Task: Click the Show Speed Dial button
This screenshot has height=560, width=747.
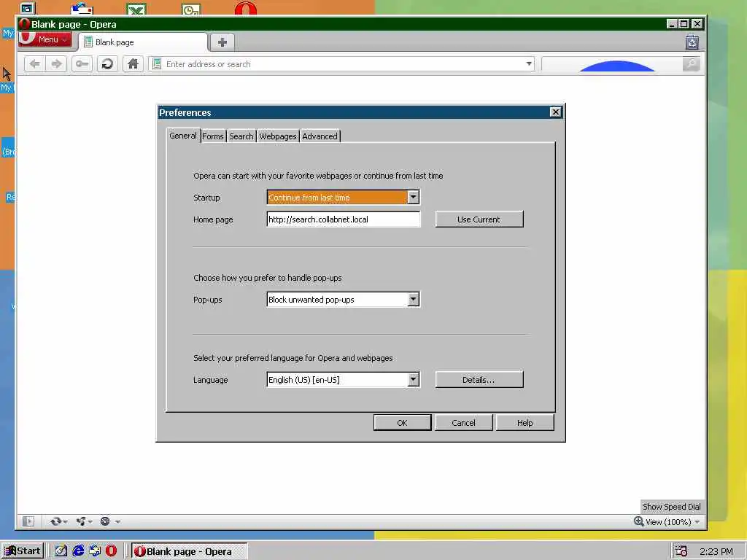Action: coord(671,507)
